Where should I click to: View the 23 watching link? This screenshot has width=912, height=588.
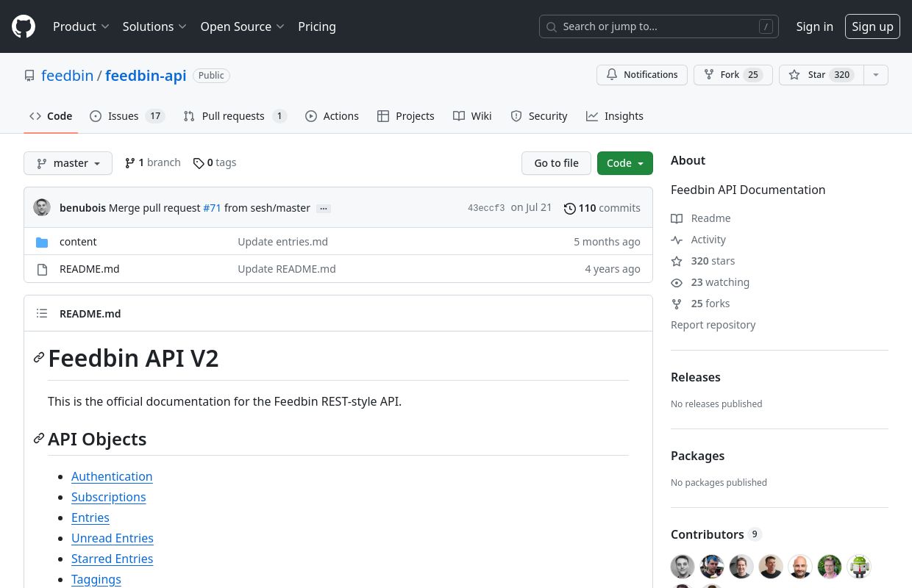(x=710, y=282)
